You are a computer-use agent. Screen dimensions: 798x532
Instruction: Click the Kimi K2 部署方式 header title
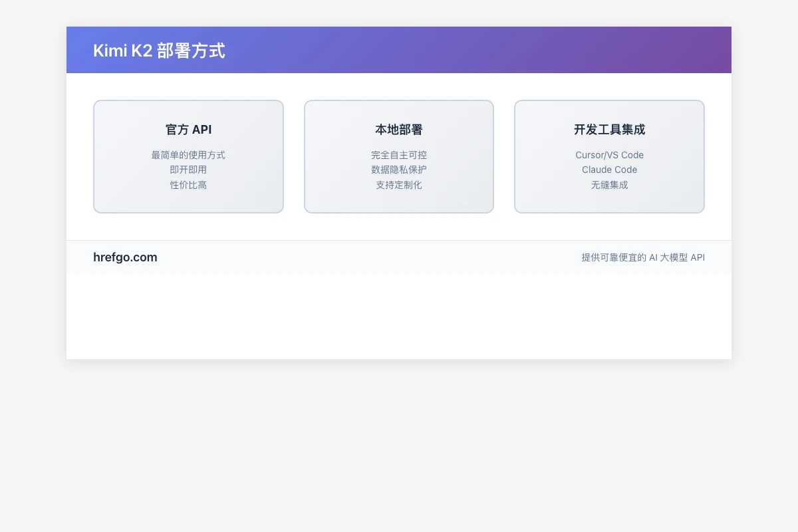(x=160, y=50)
